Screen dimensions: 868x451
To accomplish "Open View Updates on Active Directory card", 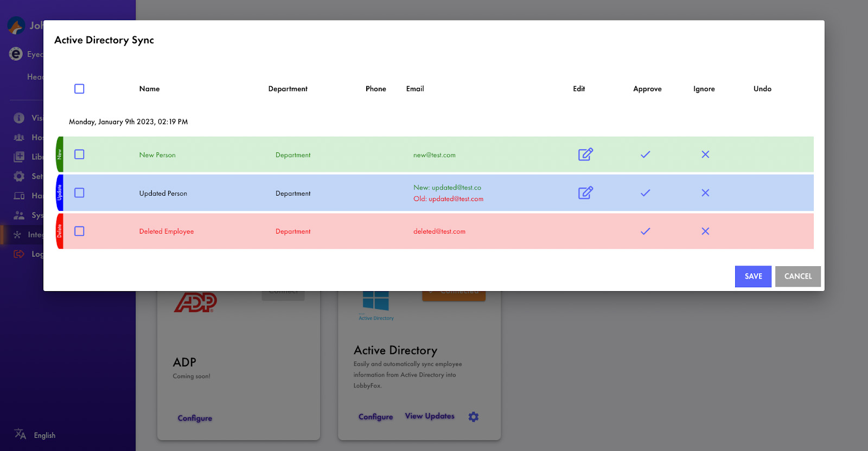I will point(430,416).
